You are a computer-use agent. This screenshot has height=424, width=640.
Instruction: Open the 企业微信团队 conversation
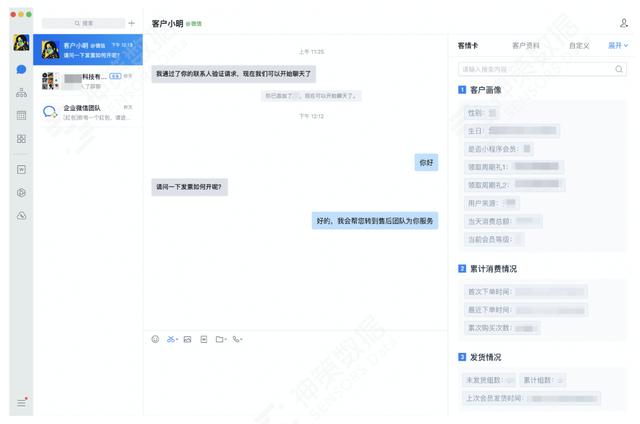pyautogui.click(x=88, y=112)
